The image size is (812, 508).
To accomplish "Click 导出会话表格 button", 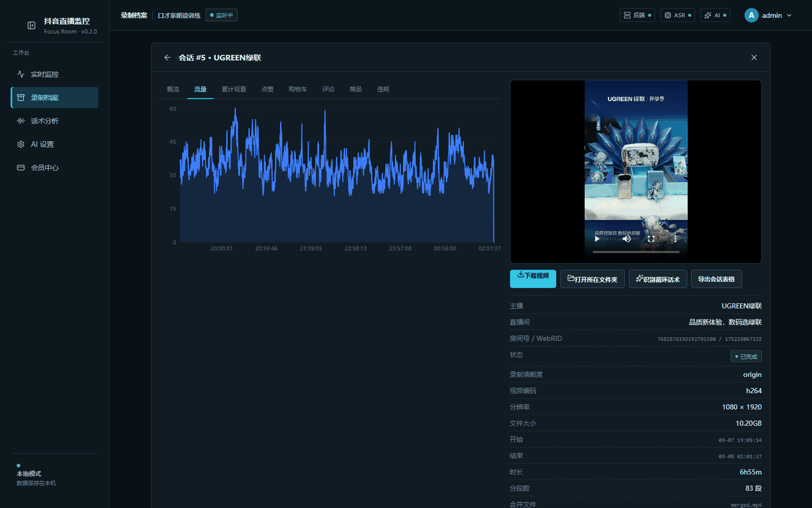I will (716, 279).
